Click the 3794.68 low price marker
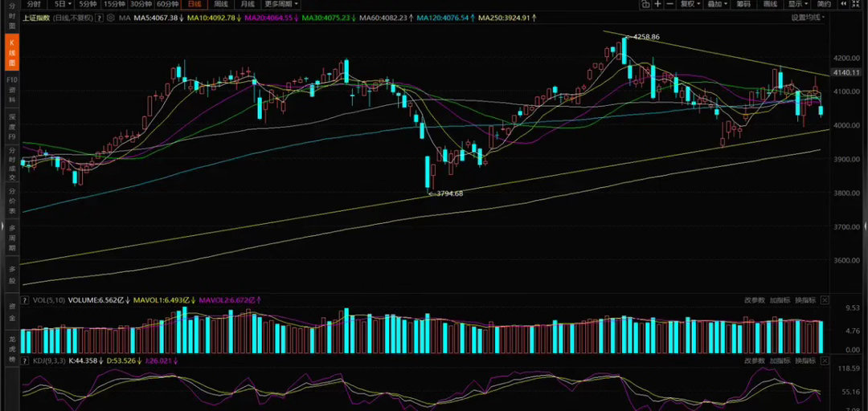868x411 pixels. coord(448,193)
